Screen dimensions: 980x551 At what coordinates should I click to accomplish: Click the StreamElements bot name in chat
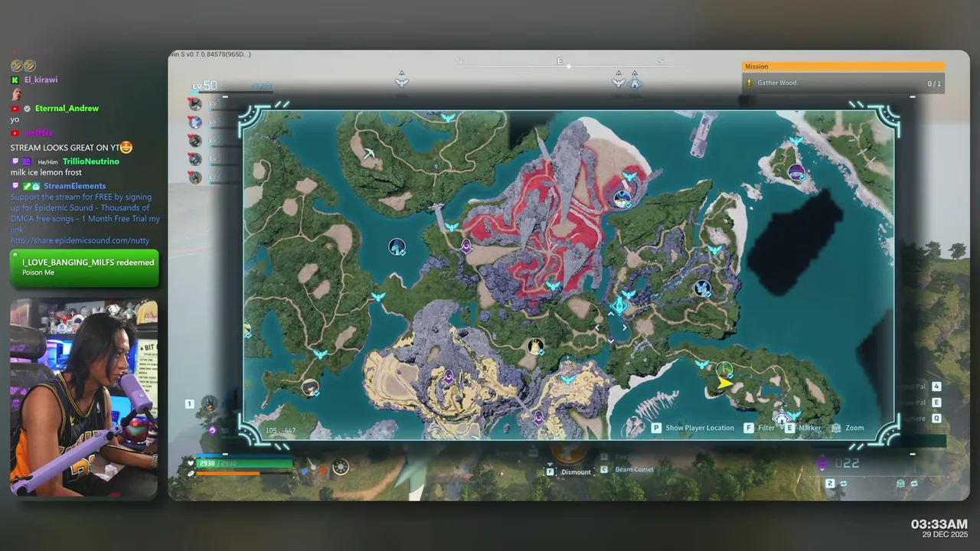[75, 186]
